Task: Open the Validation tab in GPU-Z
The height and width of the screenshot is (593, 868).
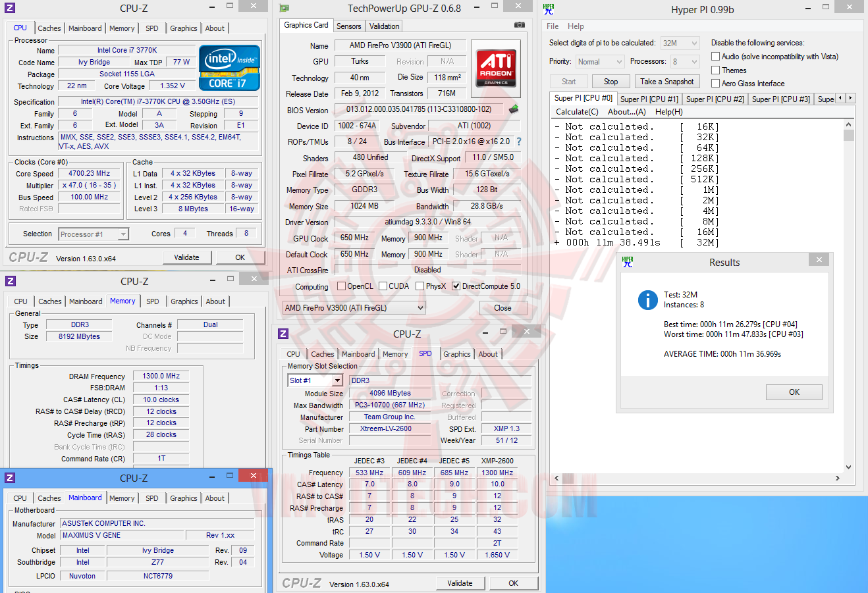Action: pos(384,26)
